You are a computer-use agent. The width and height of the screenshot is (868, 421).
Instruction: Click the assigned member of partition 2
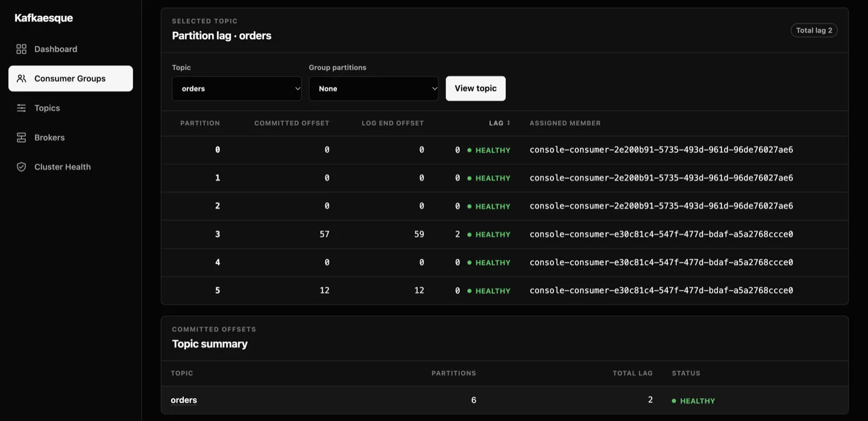(661, 206)
